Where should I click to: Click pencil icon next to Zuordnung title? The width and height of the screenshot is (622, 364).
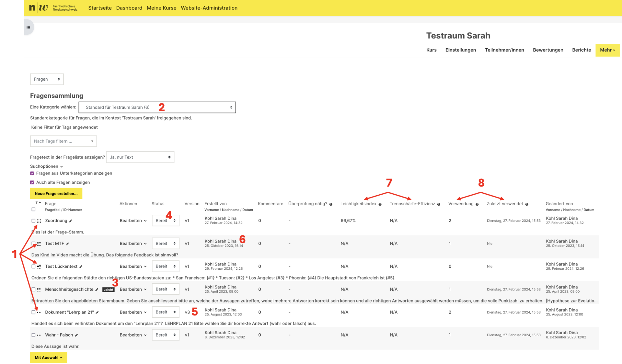coord(71,221)
